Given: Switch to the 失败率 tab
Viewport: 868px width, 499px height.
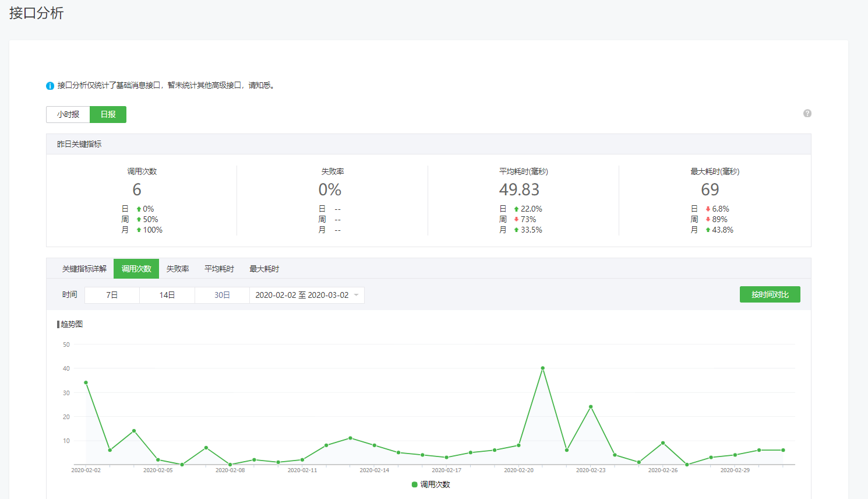Looking at the screenshot, I should [178, 269].
